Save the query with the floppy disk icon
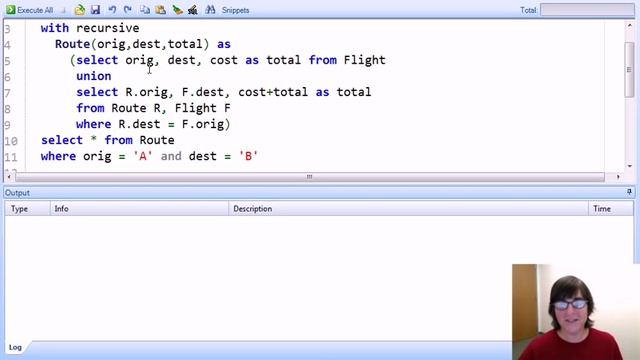Screen dimensions: 640x360 (x=96, y=10)
